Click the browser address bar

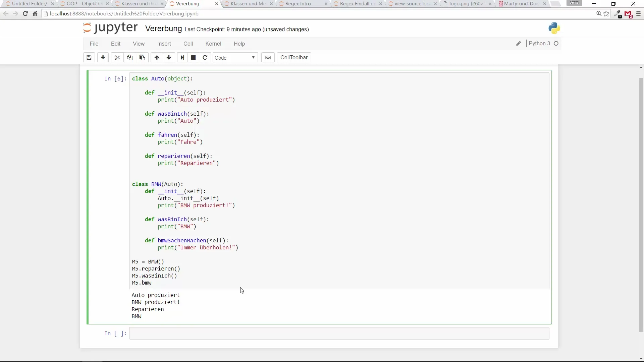point(319,14)
